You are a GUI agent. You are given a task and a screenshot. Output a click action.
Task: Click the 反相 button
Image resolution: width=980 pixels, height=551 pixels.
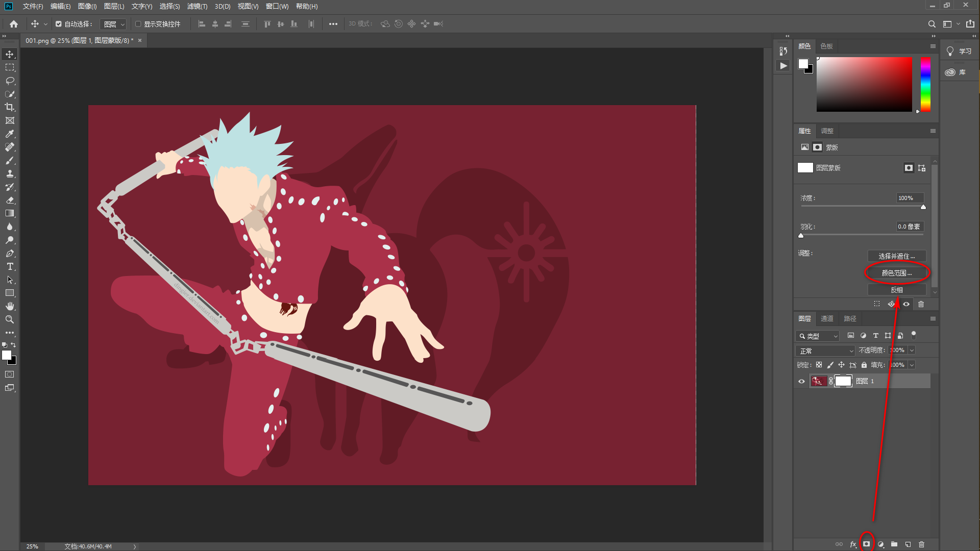click(x=897, y=290)
